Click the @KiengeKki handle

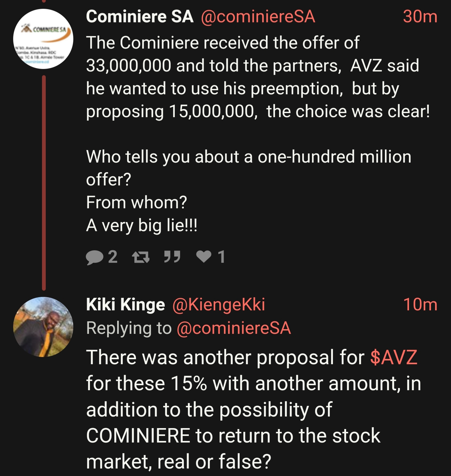click(219, 304)
